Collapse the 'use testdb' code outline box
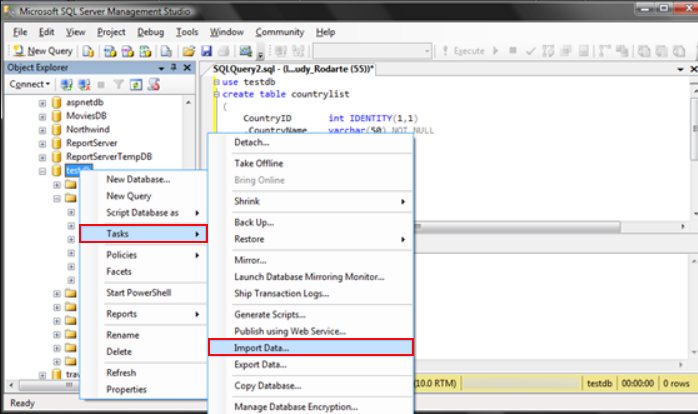Viewport: 698px width, 414px height. point(217,82)
